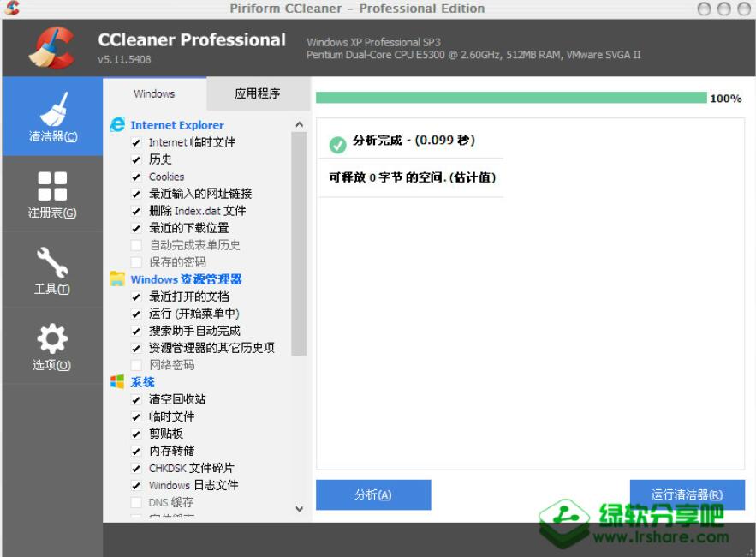Toggle 运行 (开始菜单中) checkbox
Image resolution: width=756 pixels, height=557 pixels.
pos(136,314)
